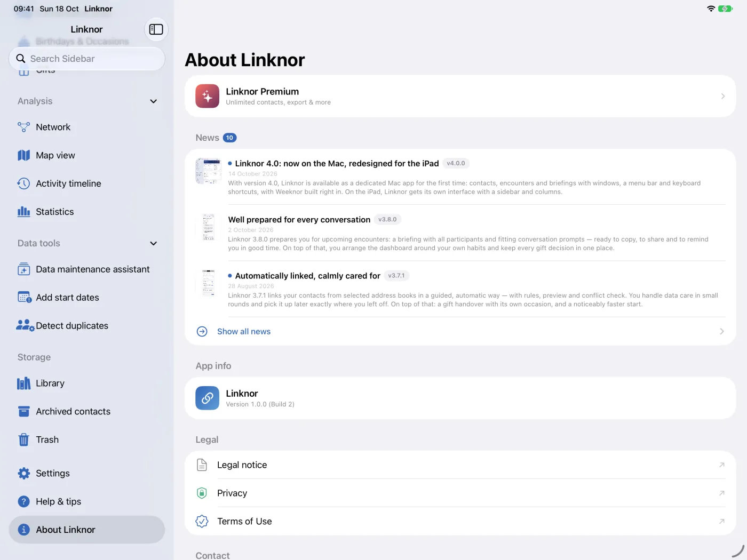747x560 pixels.
Task: Open the Automatically linked, calmly cared for thumbnail
Action: pyautogui.click(x=209, y=283)
